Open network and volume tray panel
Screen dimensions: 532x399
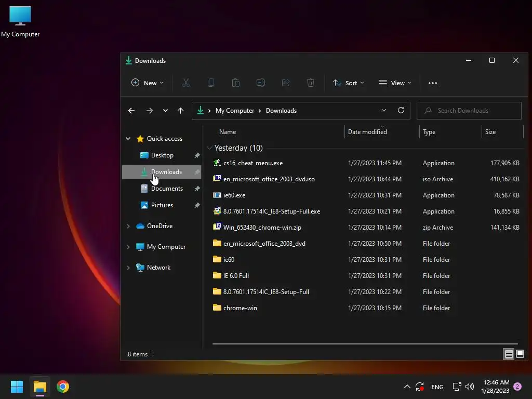(463, 387)
